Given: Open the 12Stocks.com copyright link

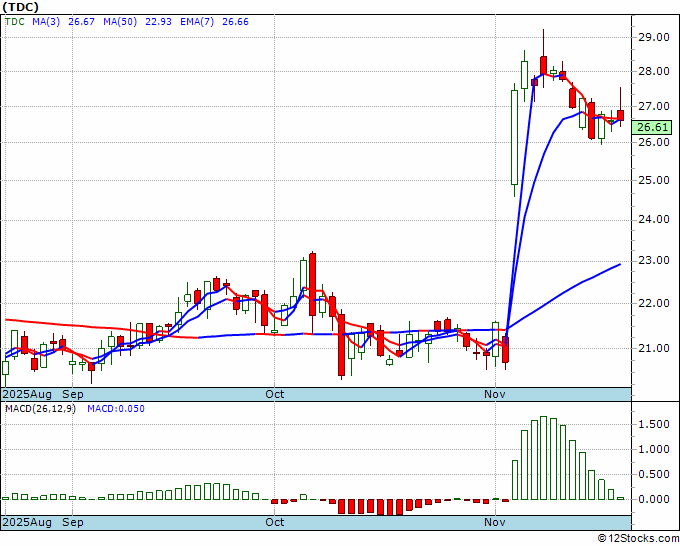Looking at the screenshot, I should click(x=638, y=538).
